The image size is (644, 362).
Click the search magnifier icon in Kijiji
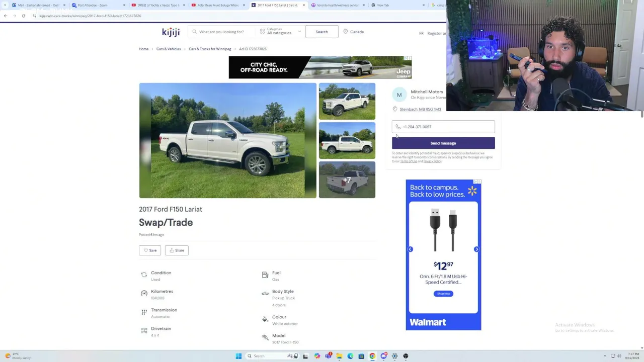[x=194, y=32]
